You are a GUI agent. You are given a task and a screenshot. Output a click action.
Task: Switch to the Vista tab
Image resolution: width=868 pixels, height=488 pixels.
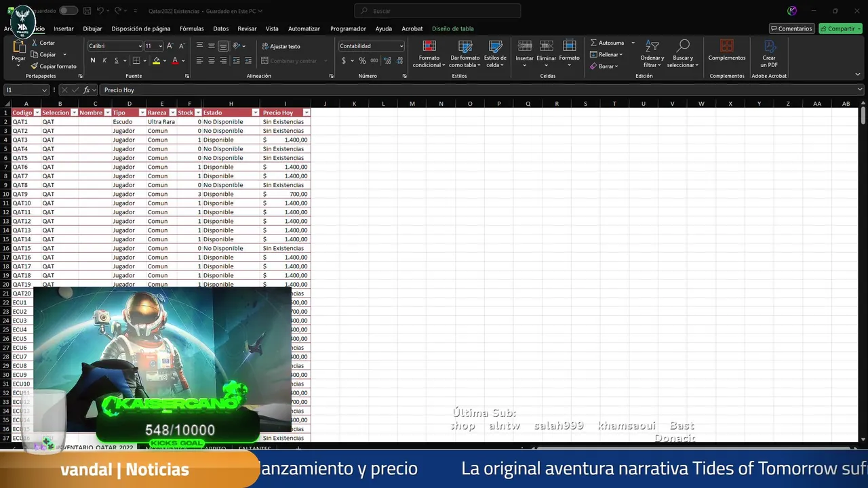(272, 28)
